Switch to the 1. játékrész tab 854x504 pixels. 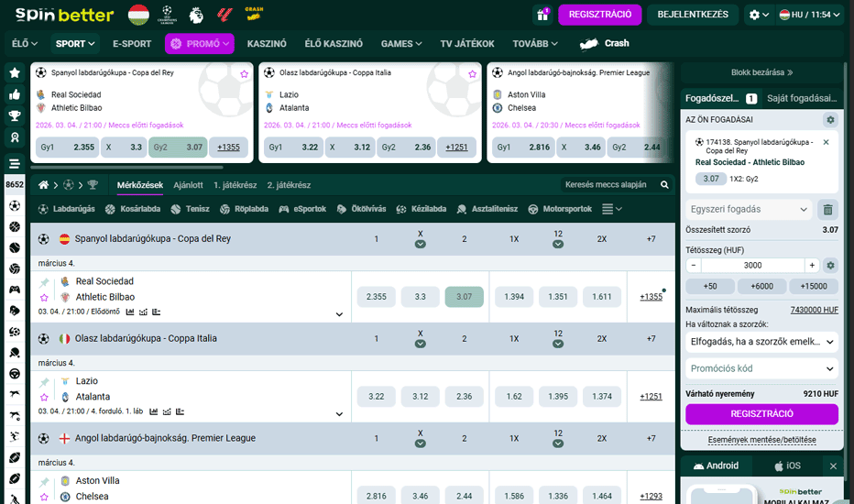tap(235, 185)
